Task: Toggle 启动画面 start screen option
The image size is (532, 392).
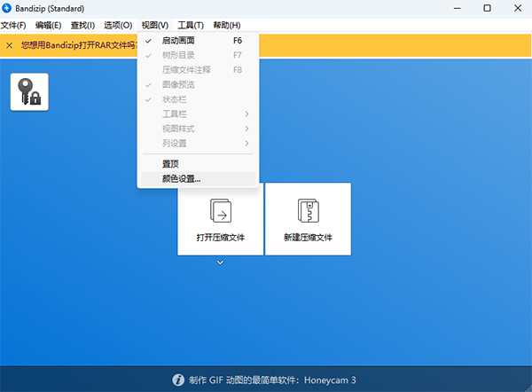Action: [x=198, y=41]
